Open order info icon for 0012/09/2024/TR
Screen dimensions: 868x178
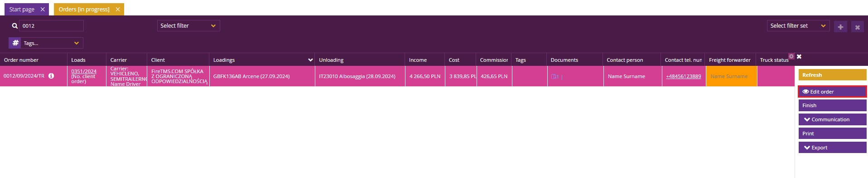[x=51, y=76]
